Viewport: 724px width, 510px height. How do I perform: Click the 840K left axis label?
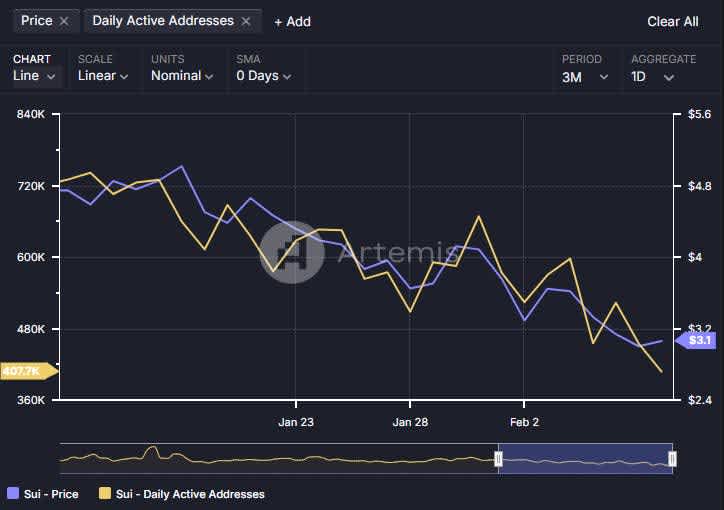[30, 114]
